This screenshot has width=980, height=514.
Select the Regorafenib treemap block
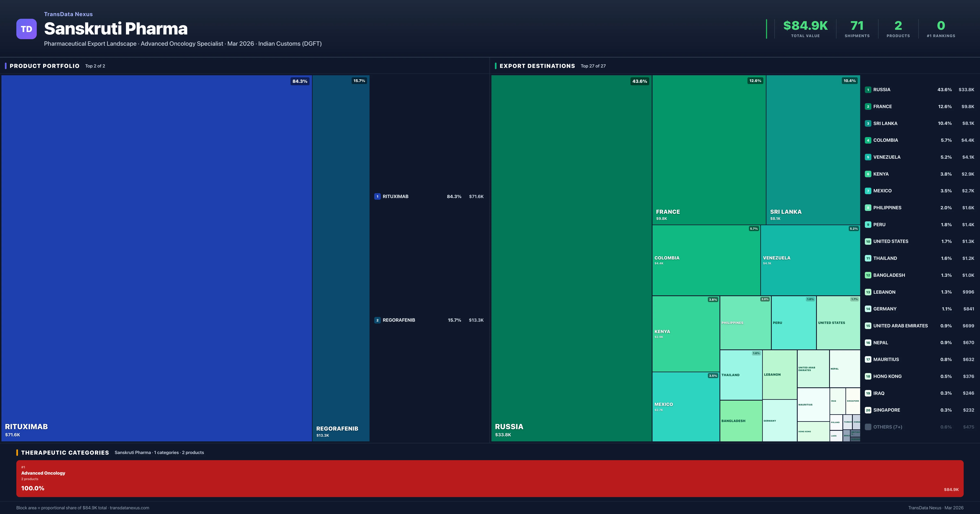click(x=341, y=258)
